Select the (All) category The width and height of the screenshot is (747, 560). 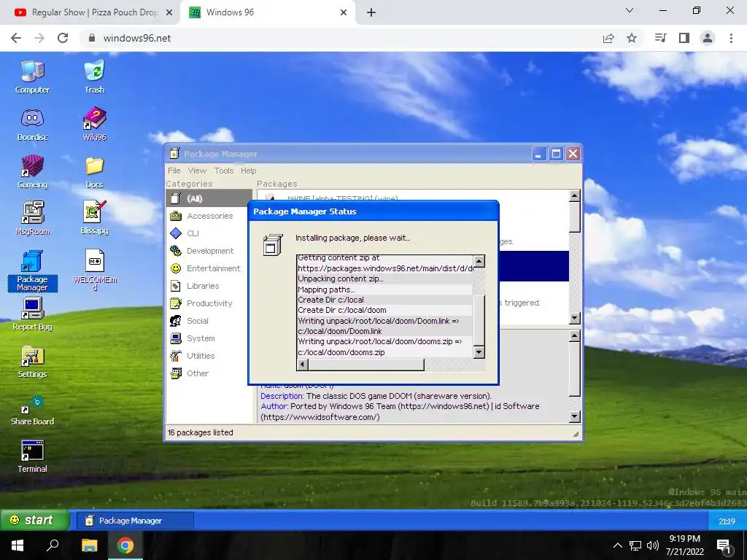pos(209,198)
